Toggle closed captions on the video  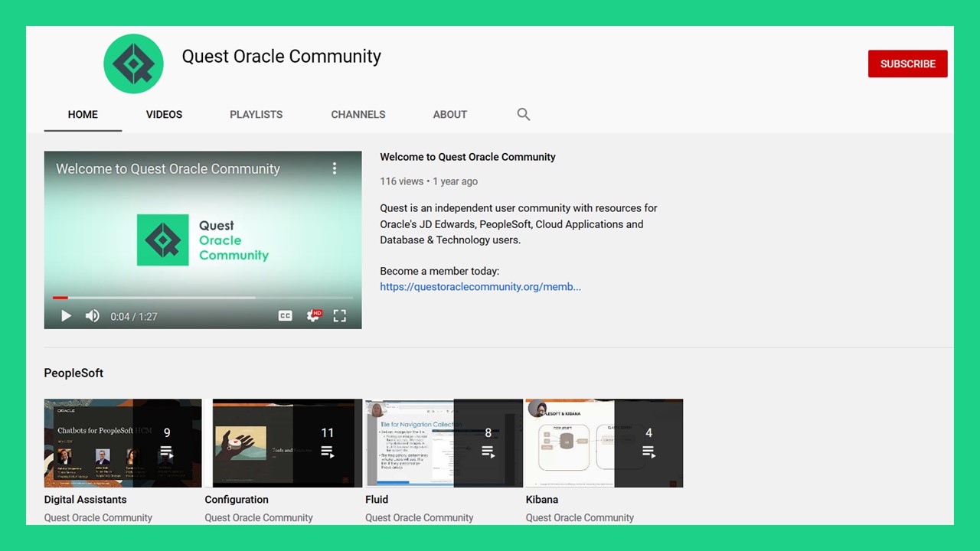coord(285,316)
